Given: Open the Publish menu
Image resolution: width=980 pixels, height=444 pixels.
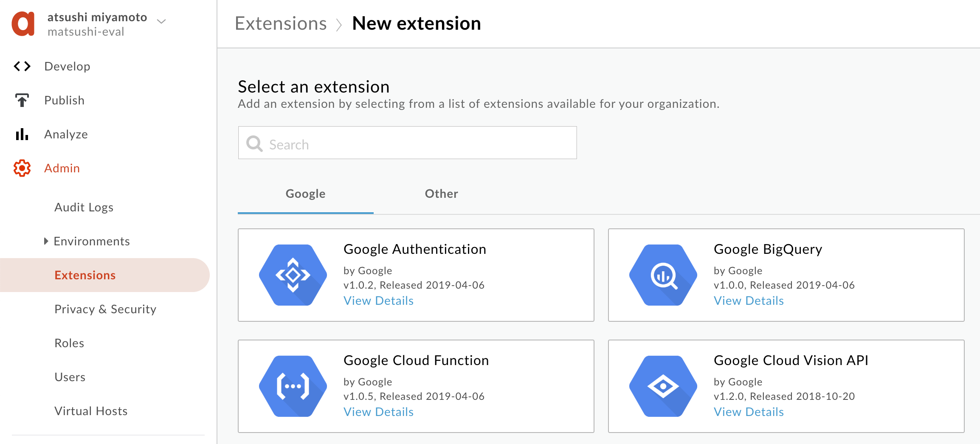Looking at the screenshot, I should pos(64,100).
